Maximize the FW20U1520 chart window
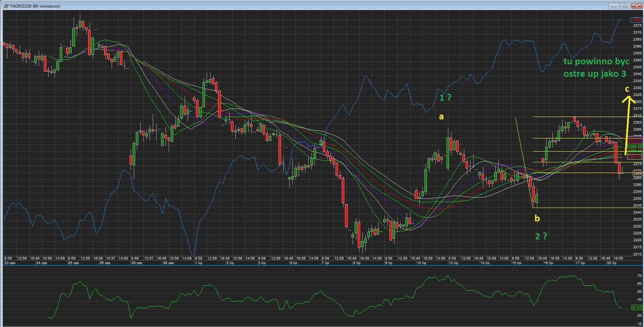This screenshot has width=644, height=327. [625, 6]
